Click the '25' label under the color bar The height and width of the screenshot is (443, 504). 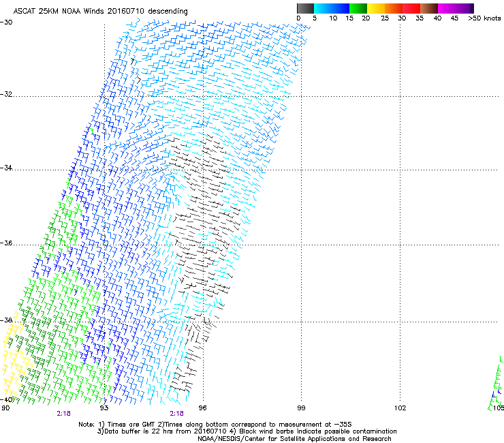(385, 18)
